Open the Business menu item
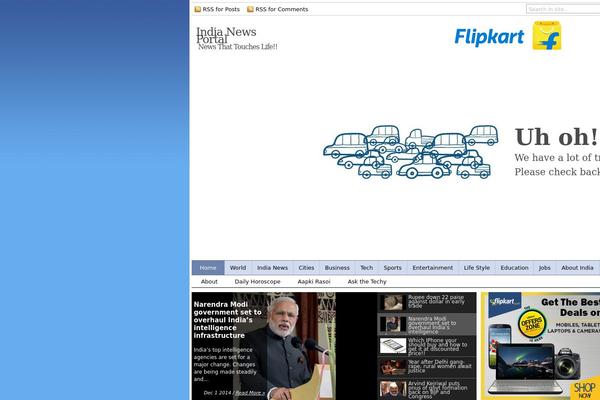The width and height of the screenshot is (600, 400). point(337,268)
